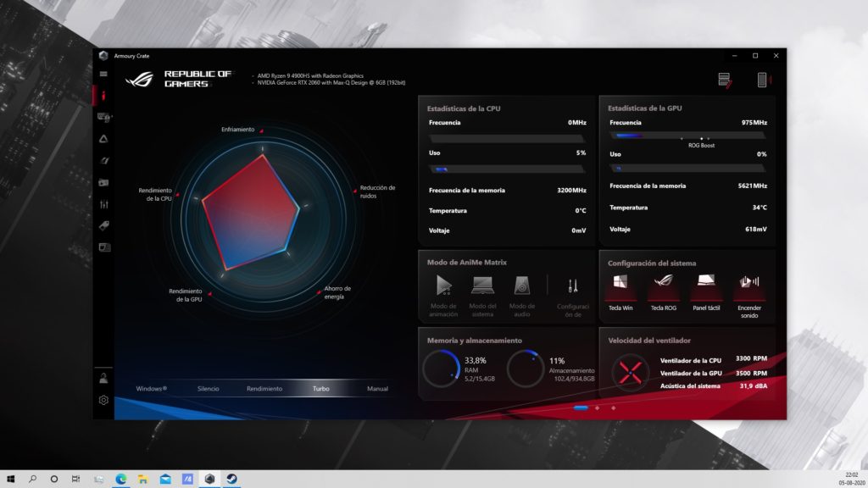This screenshot has height=488, width=868.
Task: Select the AniMe Matrix audio mode icon
Action: tap(522, 286)
